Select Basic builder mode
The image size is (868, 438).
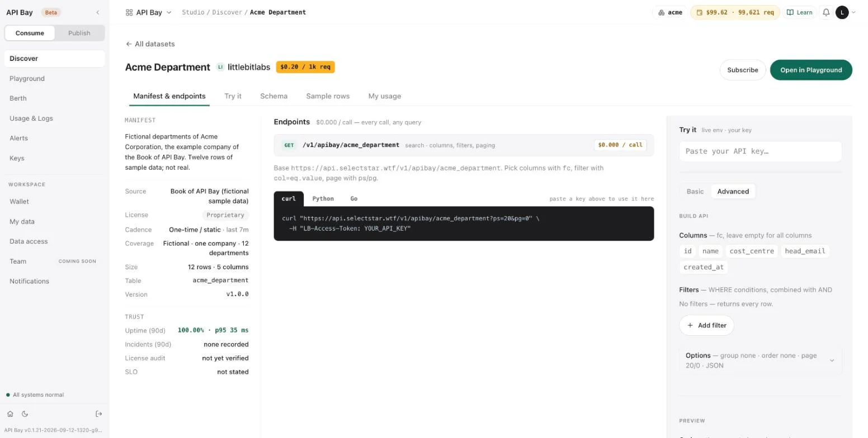point(695,191)
